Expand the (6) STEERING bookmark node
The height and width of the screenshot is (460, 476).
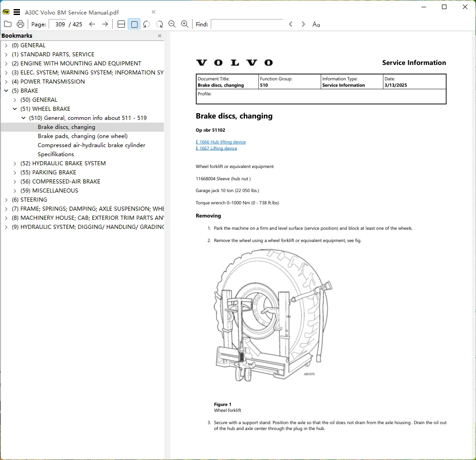[6, 200]
